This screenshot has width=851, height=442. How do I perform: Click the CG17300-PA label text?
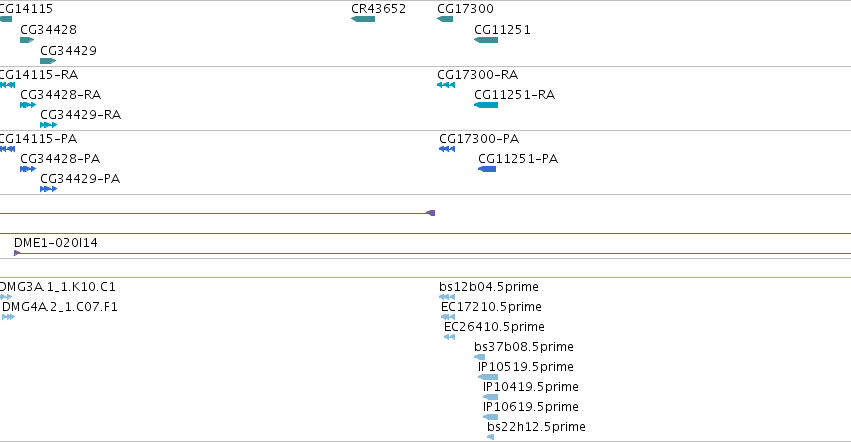[x=479, y=138]
